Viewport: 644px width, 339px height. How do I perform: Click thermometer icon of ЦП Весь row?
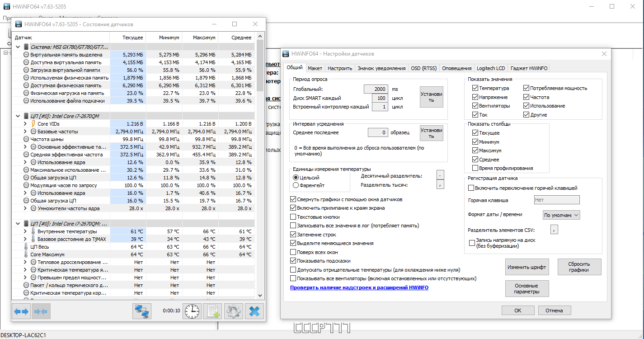pyautogui.click(x=26, y=246)
